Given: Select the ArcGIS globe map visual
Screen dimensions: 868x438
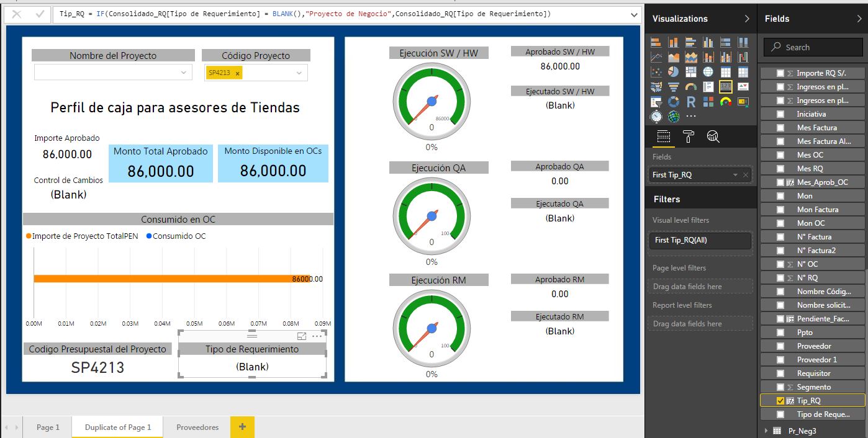Looking at the screenshot, I should (x=674, y=117).
